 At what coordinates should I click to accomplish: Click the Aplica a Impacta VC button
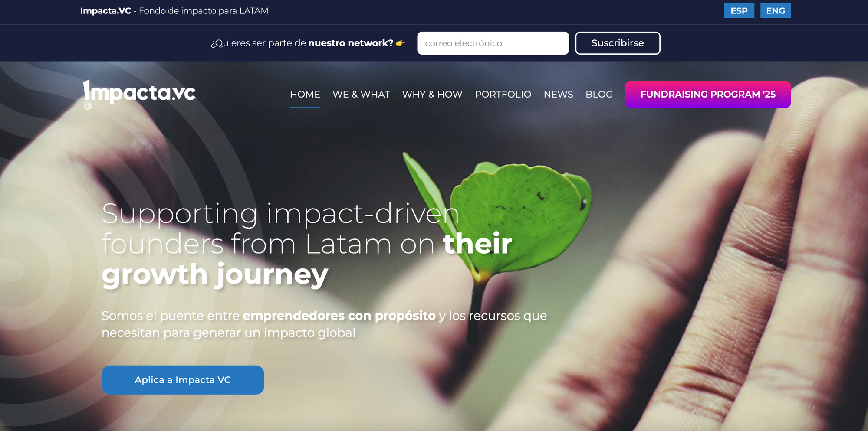183,380
